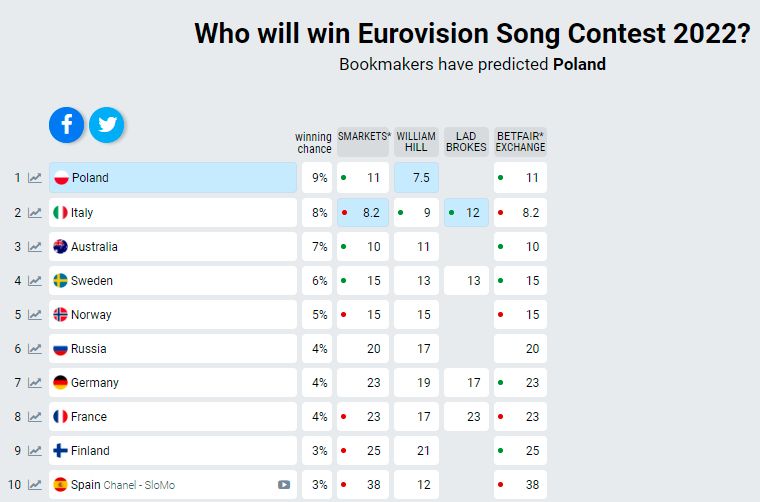
Task: Click William Hill's 7.5 odds for Poland
Action: coord(416,178)
